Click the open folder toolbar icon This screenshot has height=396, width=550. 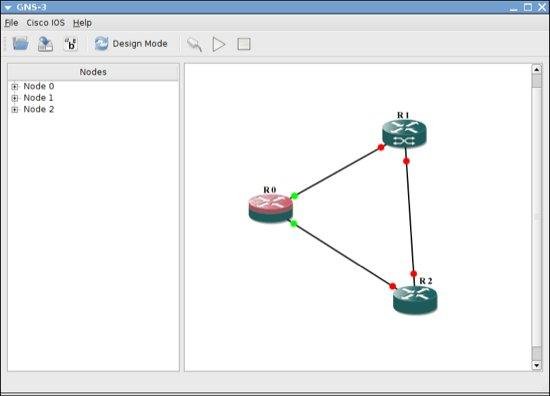point(21,44)
